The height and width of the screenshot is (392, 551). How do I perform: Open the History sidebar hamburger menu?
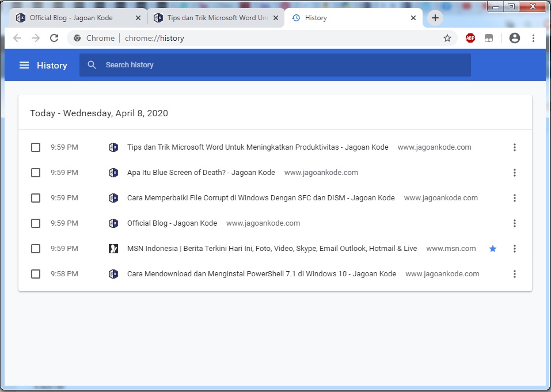(x=24, y=66)
